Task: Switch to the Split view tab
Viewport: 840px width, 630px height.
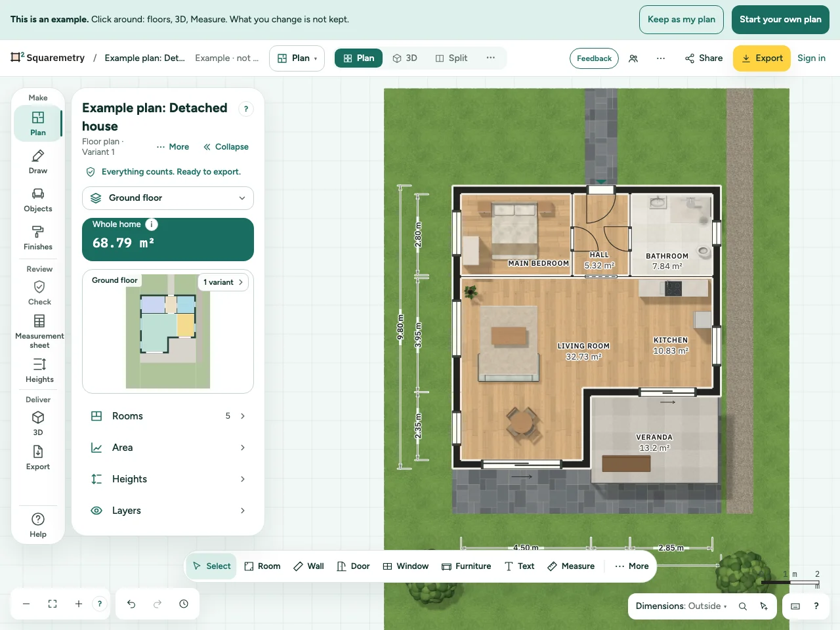Action: point(451,58)
